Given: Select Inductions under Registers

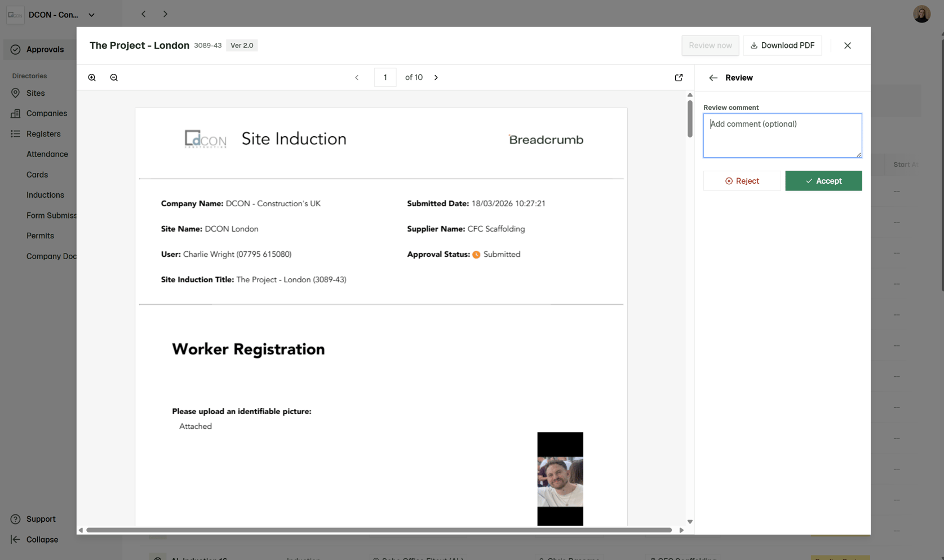Looking at the screenshot, I should [x=45, y=195].
